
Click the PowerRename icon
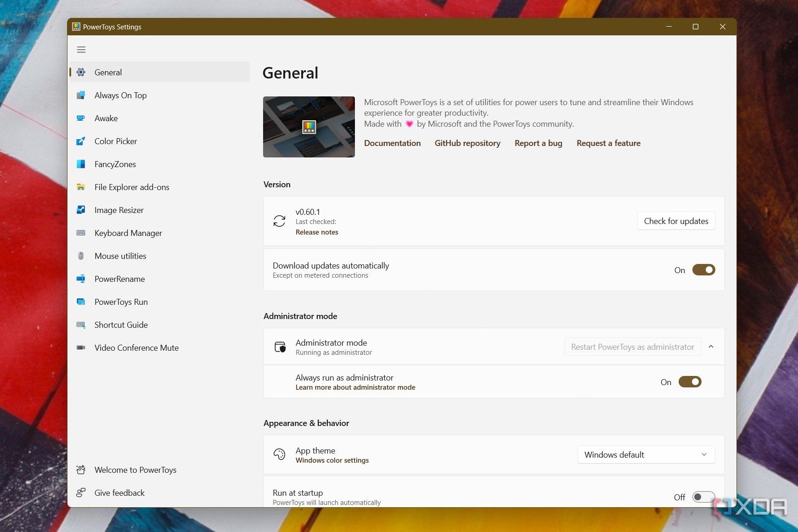pos(81,279)
